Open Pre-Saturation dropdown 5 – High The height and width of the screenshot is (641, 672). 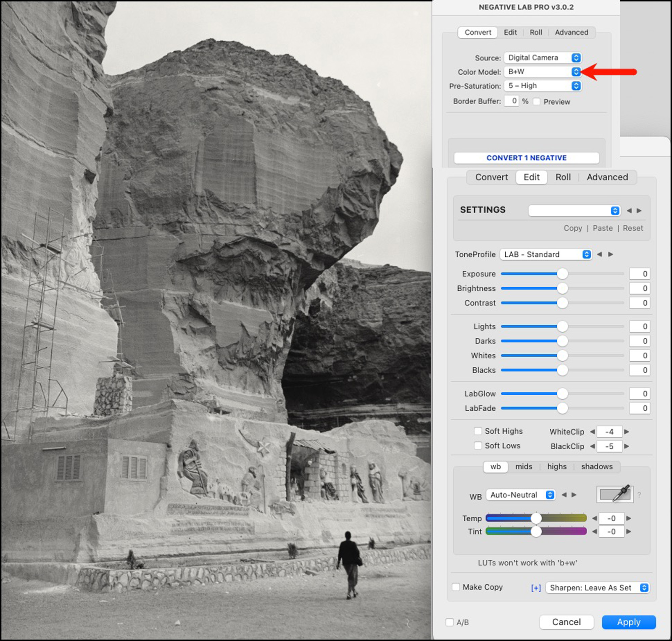tap(543, 86)
